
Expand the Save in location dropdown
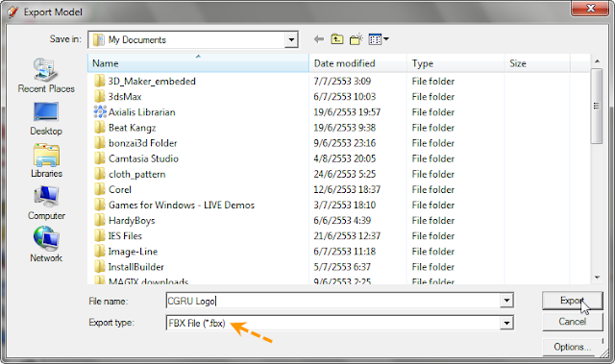click(291, 39)
